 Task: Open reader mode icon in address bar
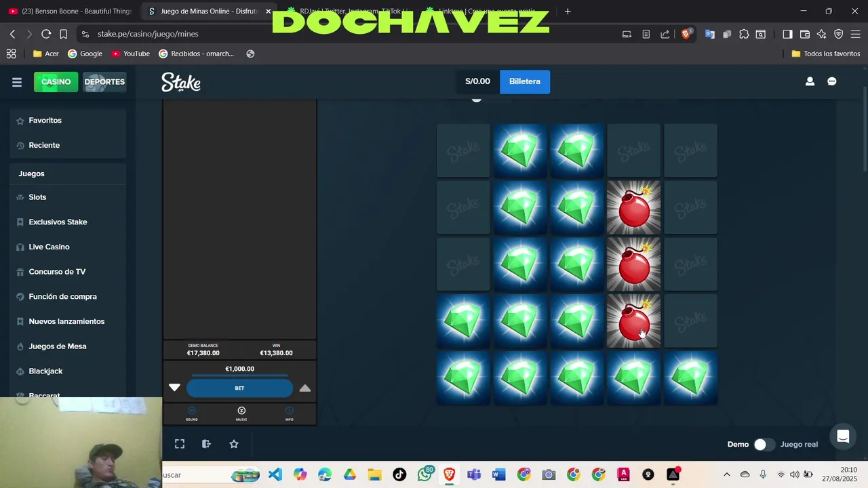click(x=646, y=34)
